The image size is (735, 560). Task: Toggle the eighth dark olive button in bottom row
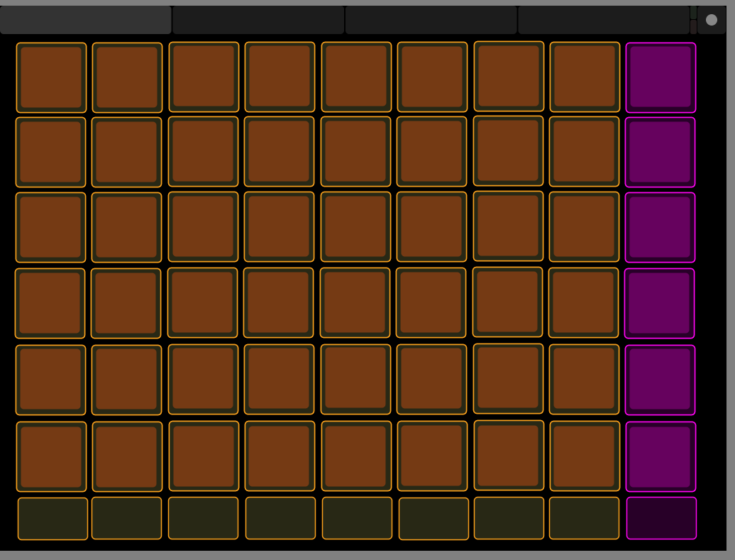click(584, 518)
